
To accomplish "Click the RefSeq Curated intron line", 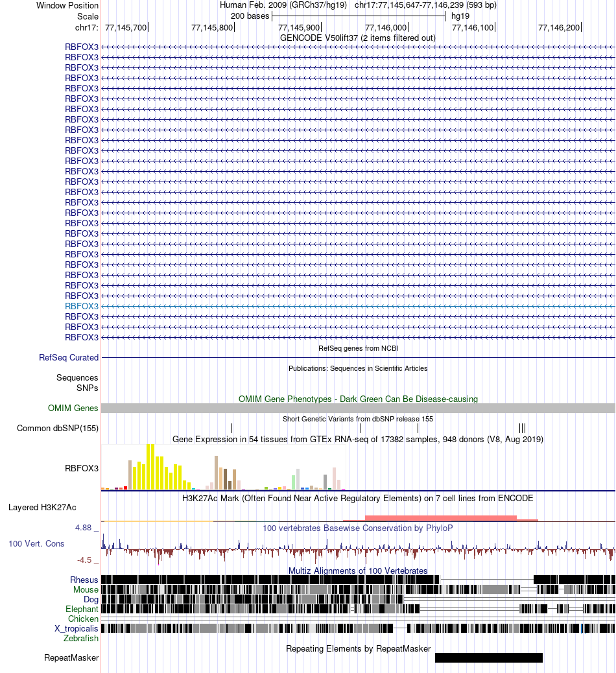I will pos(358,357).
